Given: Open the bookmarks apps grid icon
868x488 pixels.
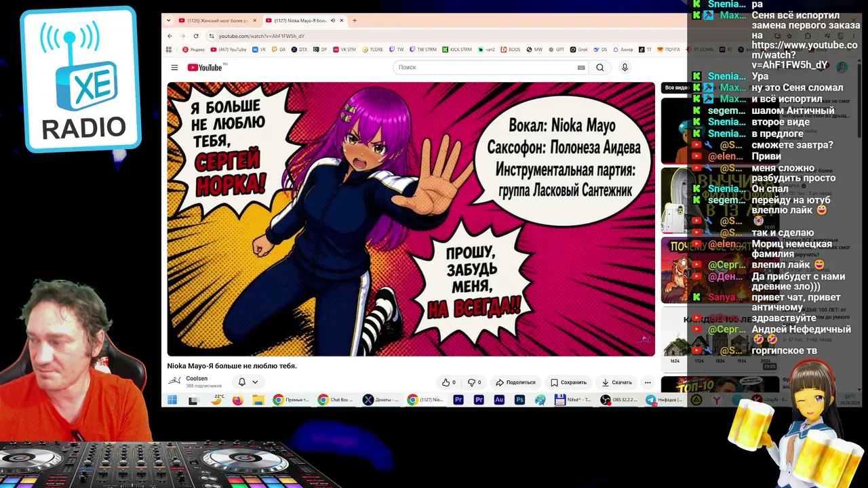Looking at the screenshot, I should tap(169, 49).
